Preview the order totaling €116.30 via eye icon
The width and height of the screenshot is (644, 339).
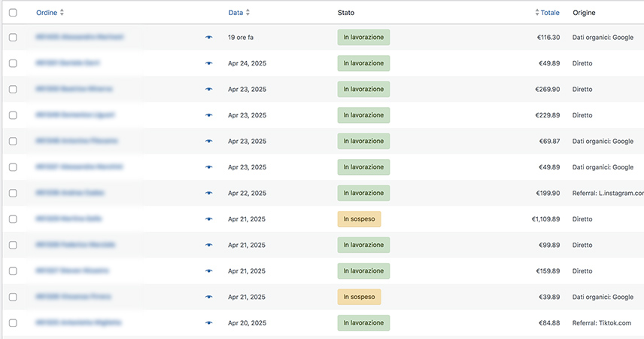pos(209,38)
